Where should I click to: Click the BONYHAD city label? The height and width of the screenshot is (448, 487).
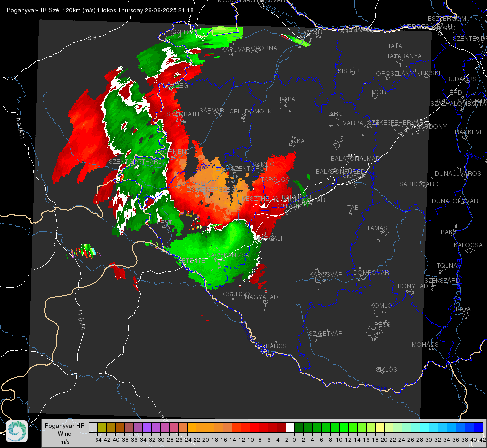tap(413, 286)
